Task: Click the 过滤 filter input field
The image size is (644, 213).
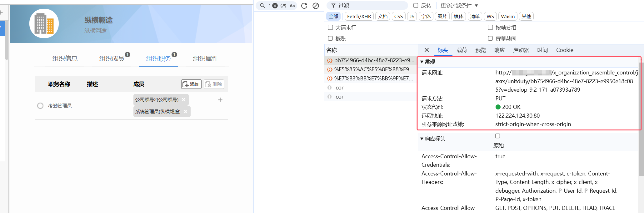Action: (367, 6)
